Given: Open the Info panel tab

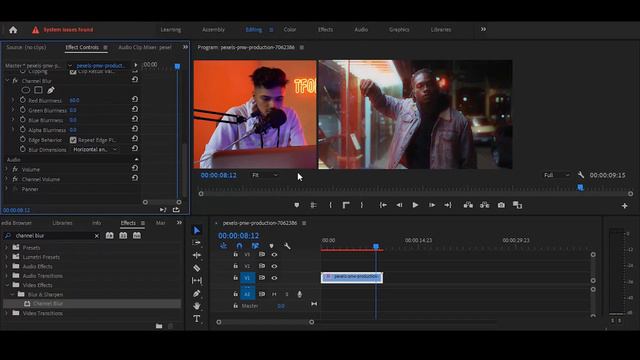Looking at the screenshot, I should point(96,223).
